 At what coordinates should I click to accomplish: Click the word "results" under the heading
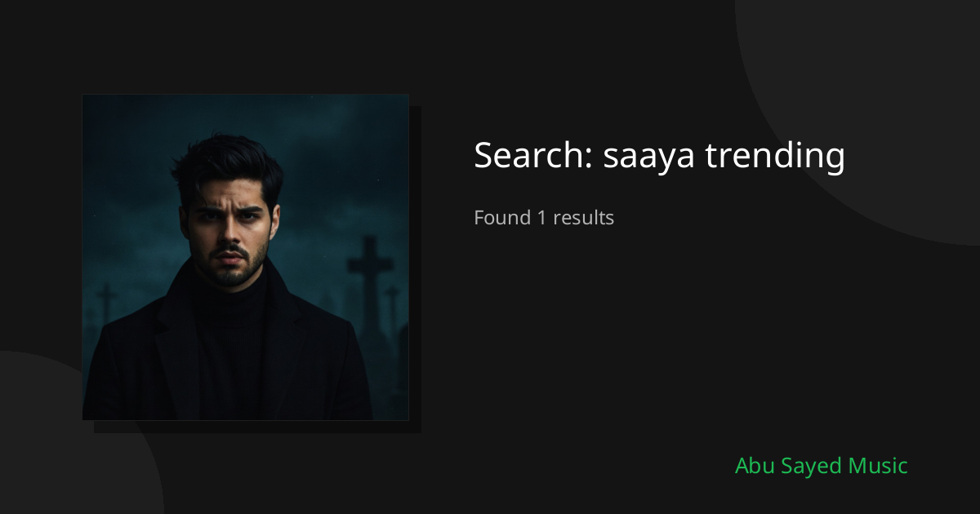pyautogui.click(x=583, y=218)
